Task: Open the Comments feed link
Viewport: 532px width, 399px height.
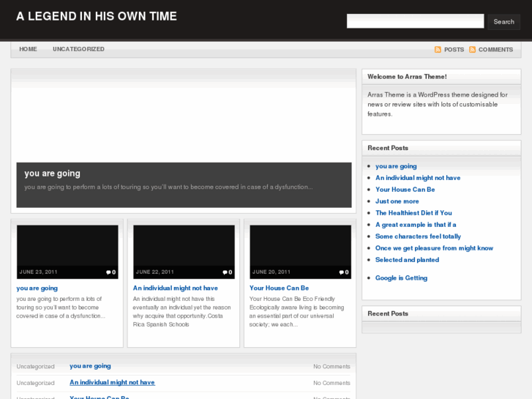Action: pyautogui.click(x=495, y=50)
